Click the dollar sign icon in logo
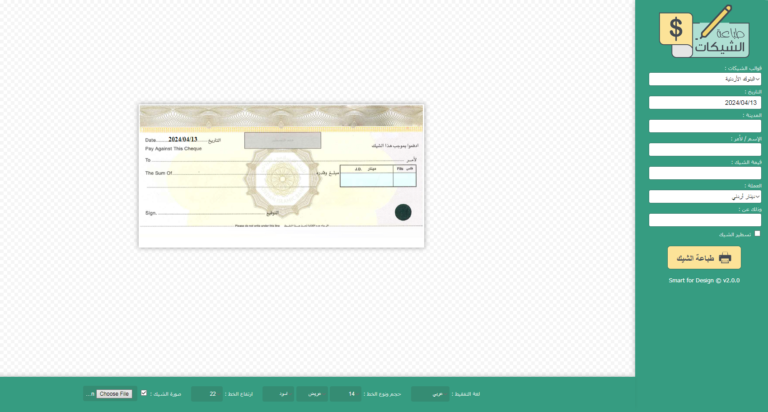 (676, 29)
